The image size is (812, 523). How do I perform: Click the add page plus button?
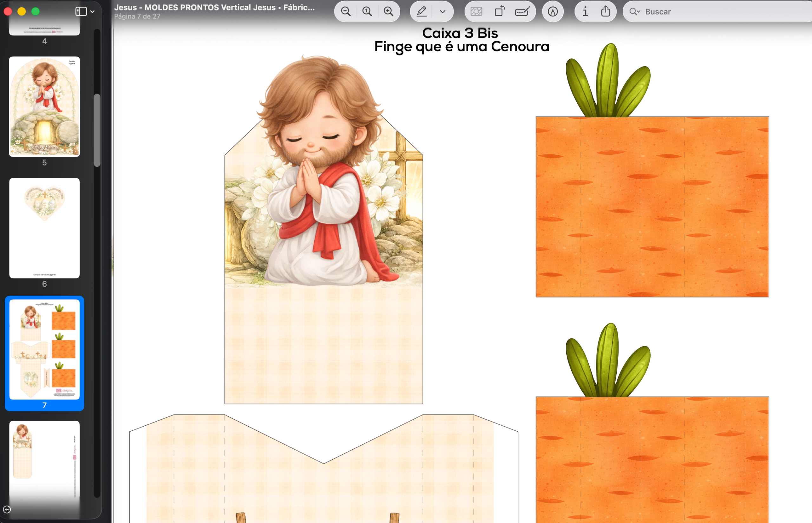pyautogui.click(x=7, y=509)
